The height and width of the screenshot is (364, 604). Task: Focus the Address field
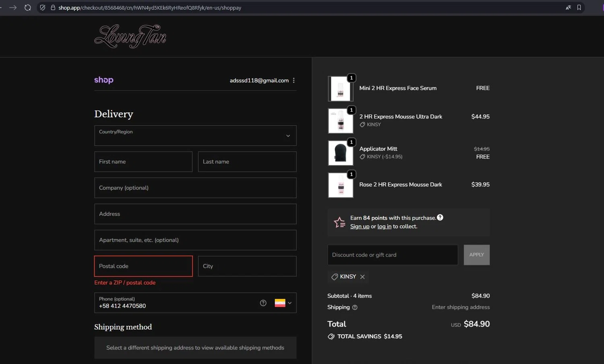point(195,214)
